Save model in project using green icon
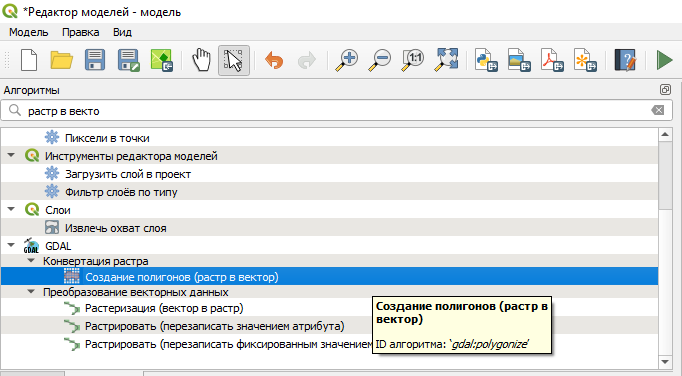 coord(161,60)
